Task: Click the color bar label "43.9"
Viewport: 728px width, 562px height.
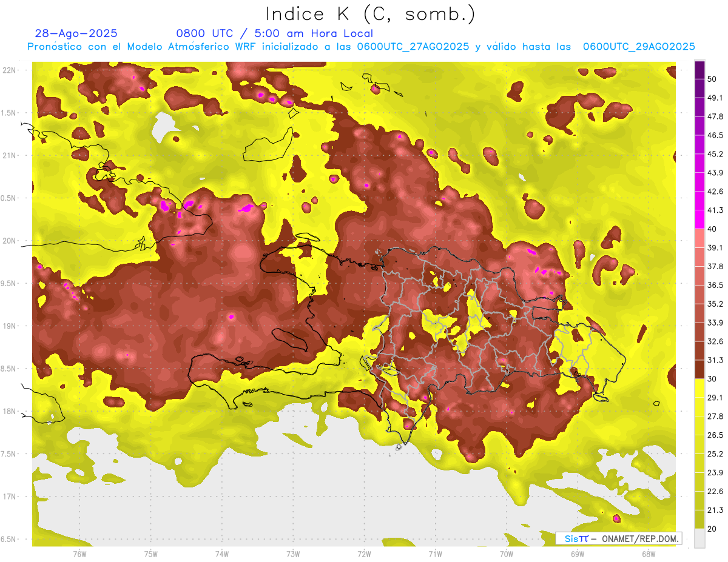Action: 715,173
